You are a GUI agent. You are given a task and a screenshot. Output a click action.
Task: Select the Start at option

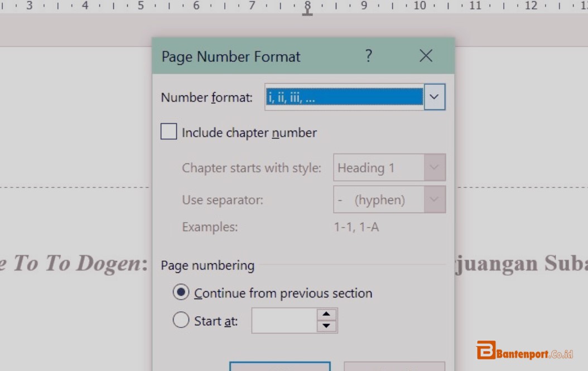pyautogui.click(x=181, y=320)
